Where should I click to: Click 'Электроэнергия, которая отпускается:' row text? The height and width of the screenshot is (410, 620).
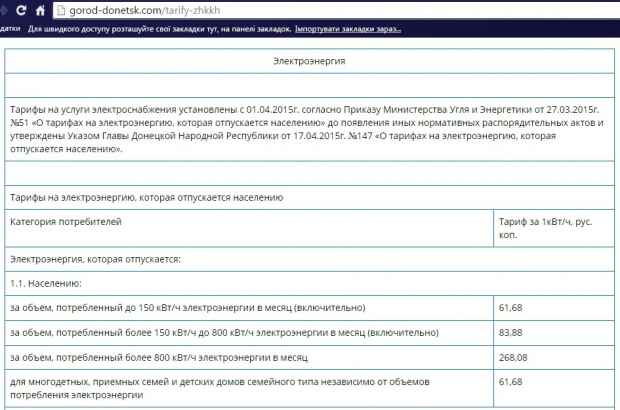coord(95,259)
